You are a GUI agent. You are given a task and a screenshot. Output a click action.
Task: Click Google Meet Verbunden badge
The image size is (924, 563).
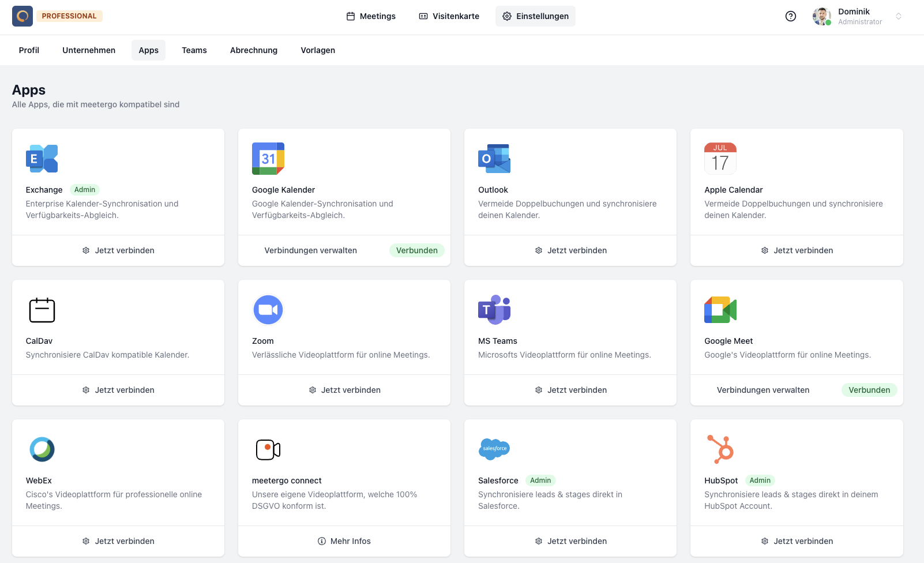coord(869,390)
